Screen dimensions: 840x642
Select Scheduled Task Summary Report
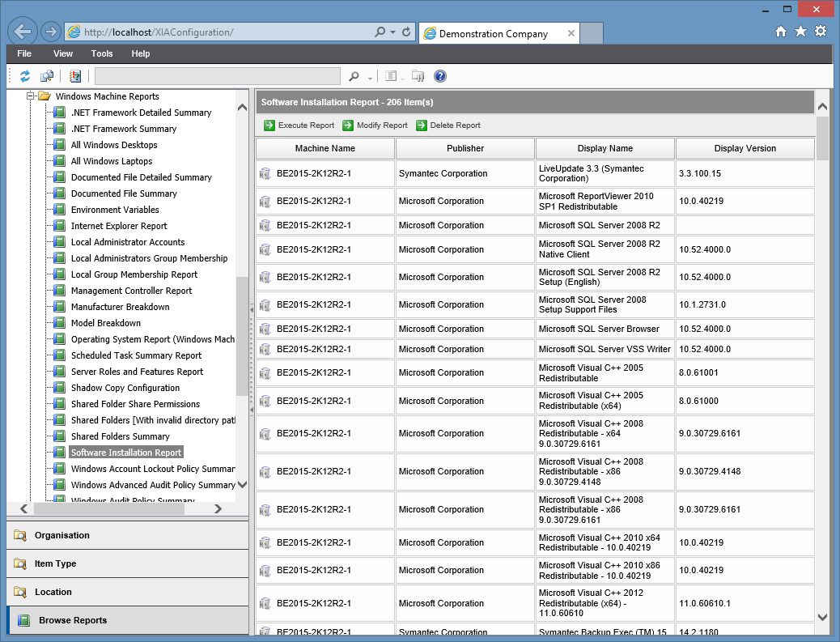(136, 355)
